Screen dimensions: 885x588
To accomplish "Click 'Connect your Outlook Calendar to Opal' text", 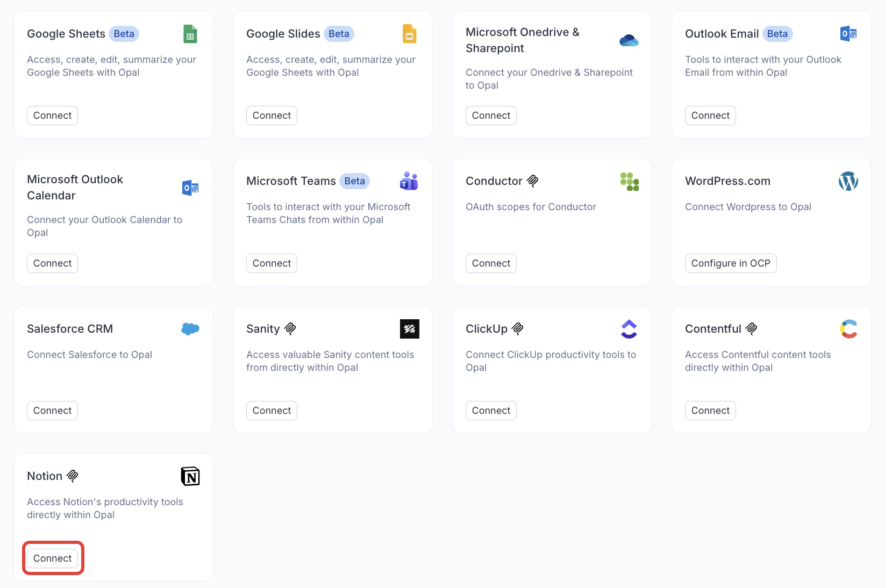I will pos(105,226).
